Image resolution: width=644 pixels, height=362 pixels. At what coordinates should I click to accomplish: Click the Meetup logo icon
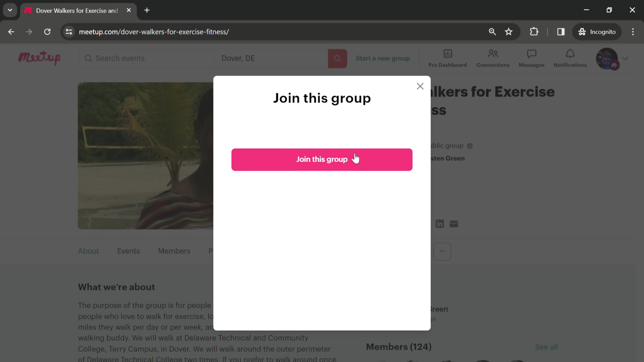coord(39,58)
